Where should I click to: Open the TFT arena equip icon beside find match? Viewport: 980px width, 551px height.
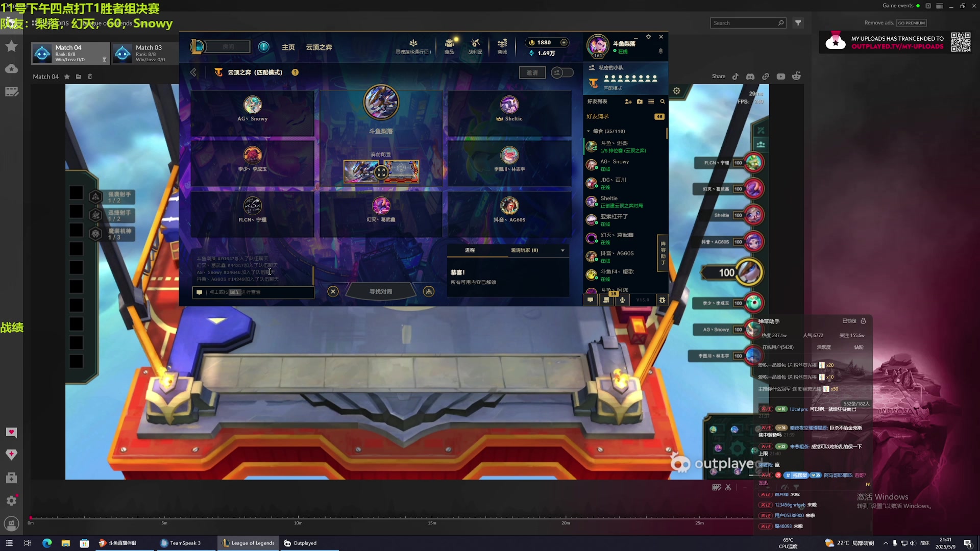(429, 291)
